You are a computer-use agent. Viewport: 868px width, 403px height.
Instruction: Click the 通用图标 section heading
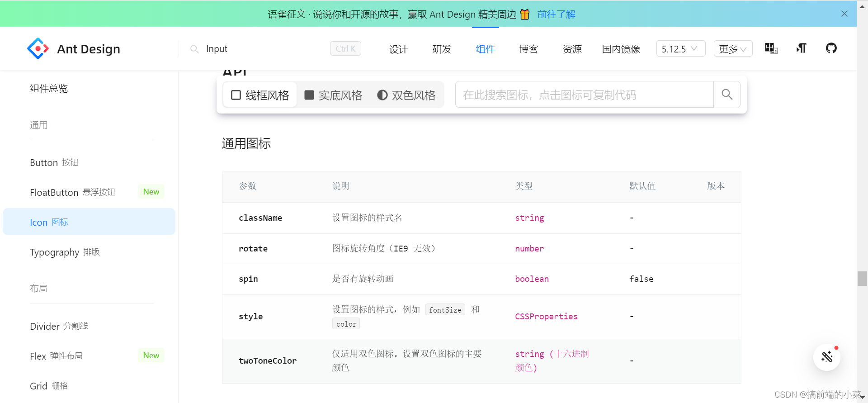coord(246,143)
